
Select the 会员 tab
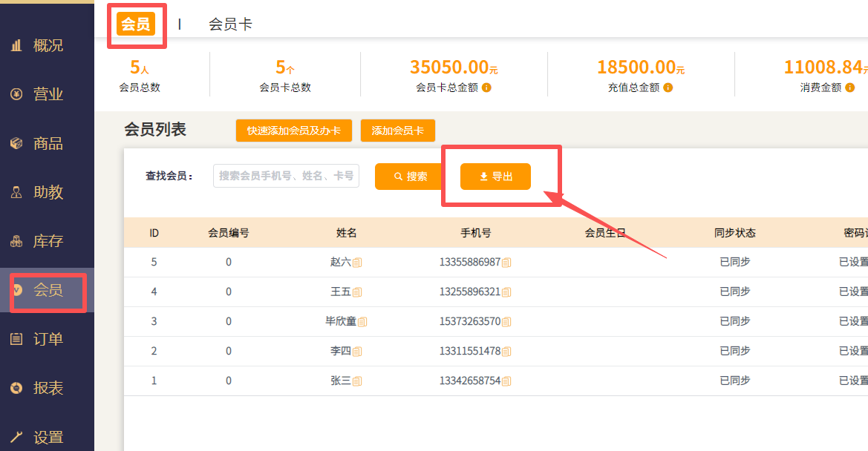[x=137, y=23]
